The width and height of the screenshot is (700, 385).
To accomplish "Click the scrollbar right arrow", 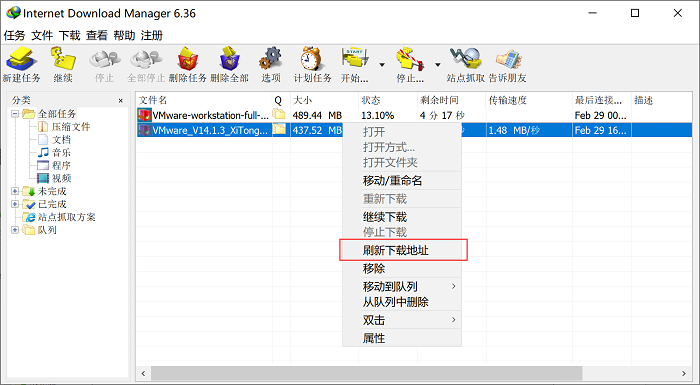I will [x=683, y=373].
